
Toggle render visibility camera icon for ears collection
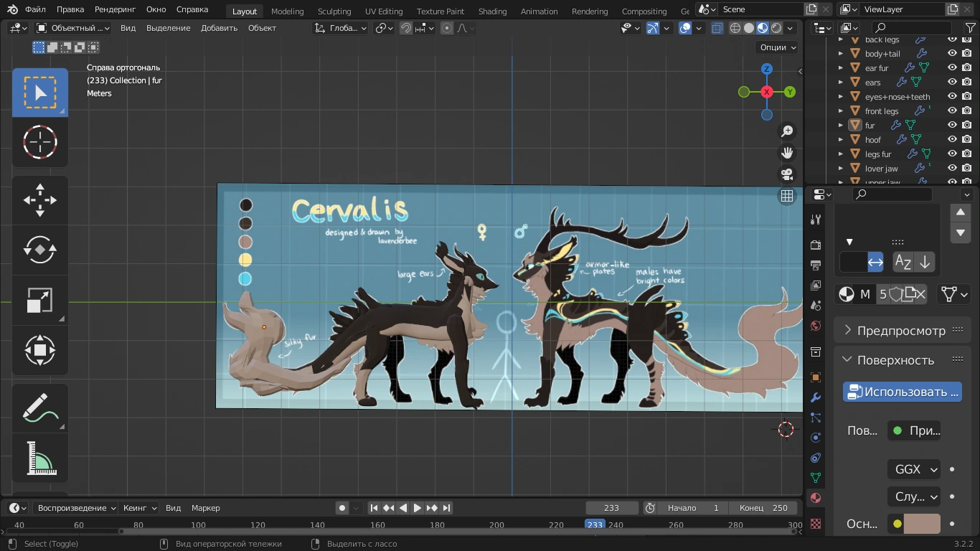(965, 82)
